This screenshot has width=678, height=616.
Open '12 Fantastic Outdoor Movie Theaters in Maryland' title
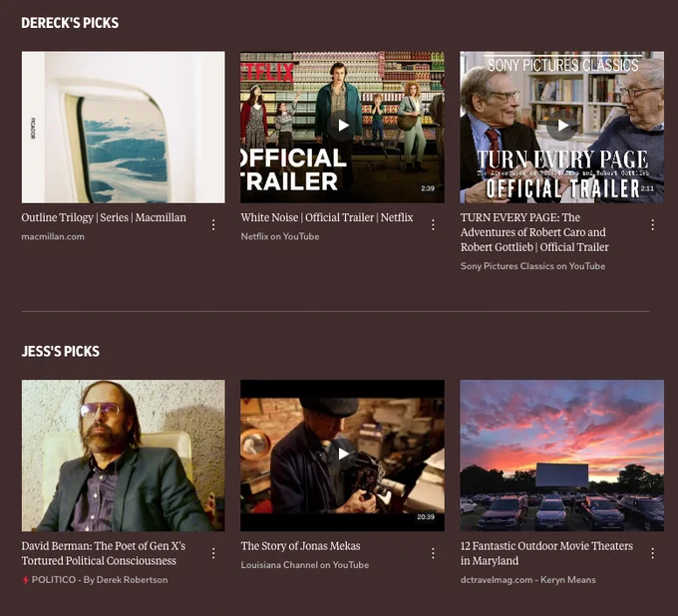tap(546, 553)
